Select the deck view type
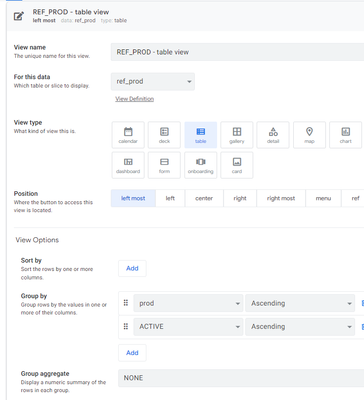This screenshot has width=364, height=400. click(x=164, y=135)
